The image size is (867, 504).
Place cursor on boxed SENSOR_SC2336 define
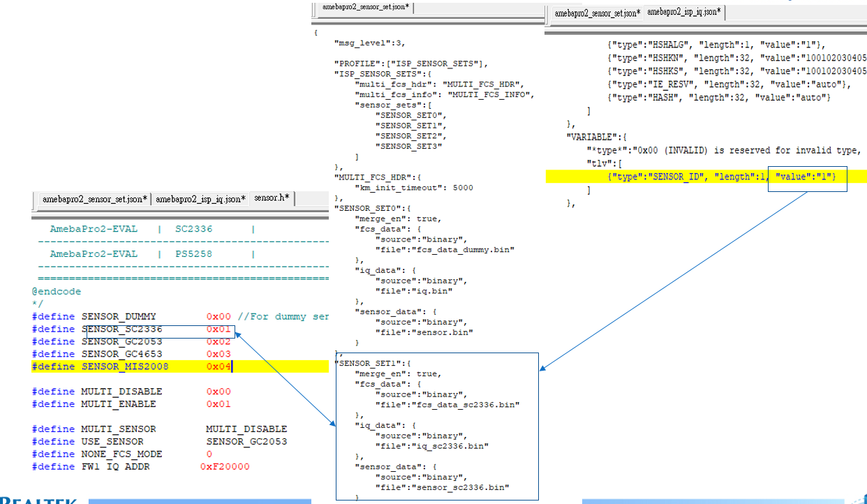coord(122,329)
